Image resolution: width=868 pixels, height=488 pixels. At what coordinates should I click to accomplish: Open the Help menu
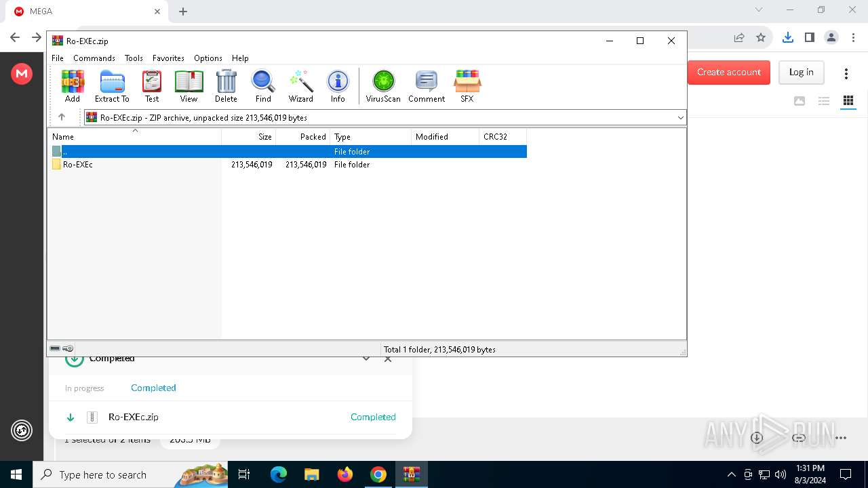tap(240, 58)
